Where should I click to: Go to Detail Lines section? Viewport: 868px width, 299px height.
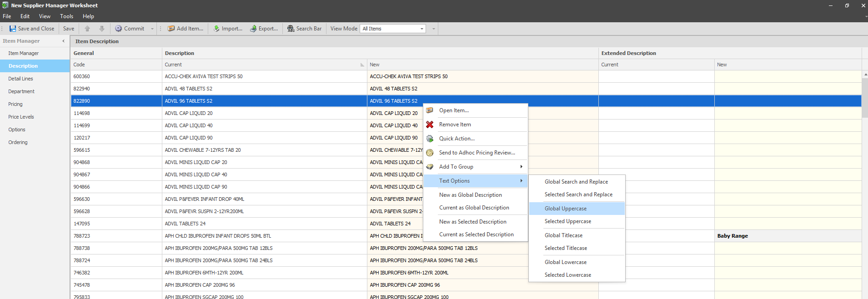[x=35, y=79]
